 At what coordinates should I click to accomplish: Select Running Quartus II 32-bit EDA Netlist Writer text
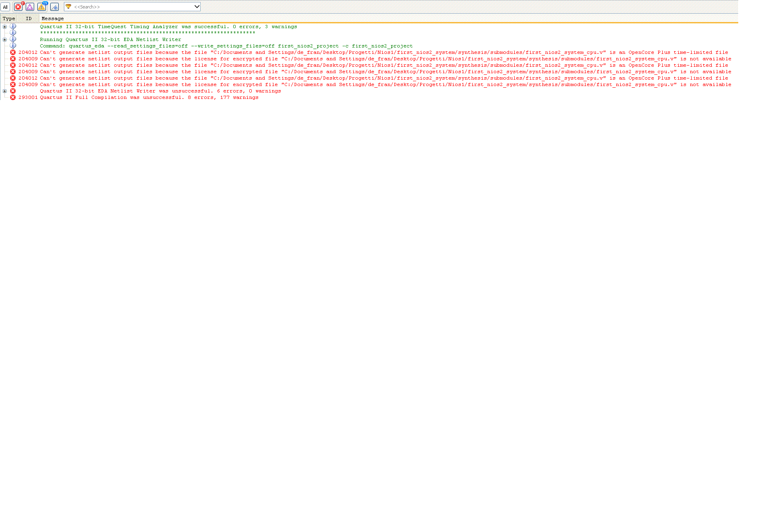(x=111, y=39)
